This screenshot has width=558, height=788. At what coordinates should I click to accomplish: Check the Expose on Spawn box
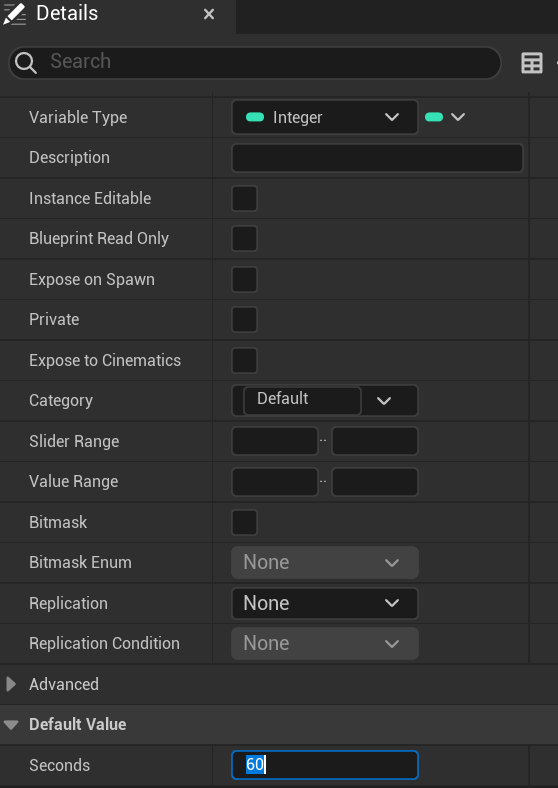click(x=244, y=279)
